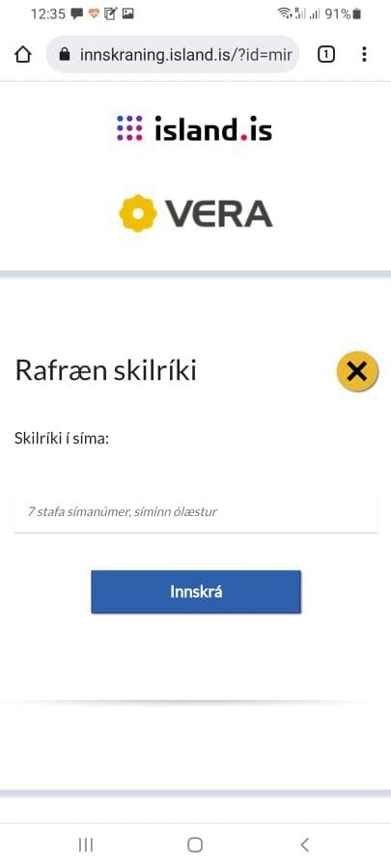Tap the yellow flower VERA icon
This screenshot has height=868, width=391.
[x=138, y=213]
